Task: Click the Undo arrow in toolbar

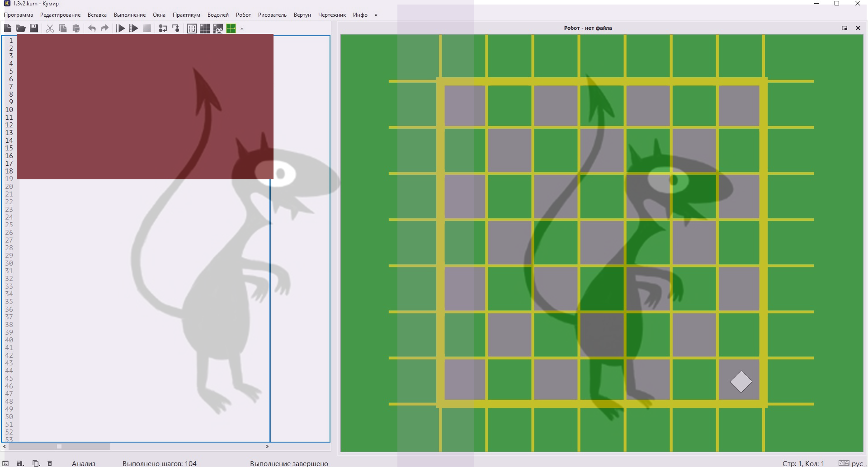Action: 92,28
